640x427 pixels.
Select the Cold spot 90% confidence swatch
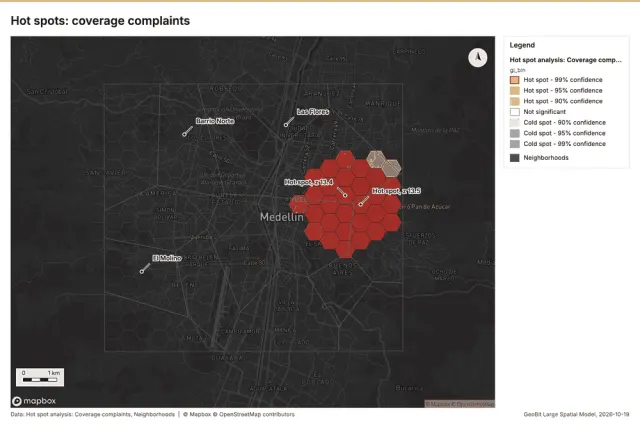point(515,122)
